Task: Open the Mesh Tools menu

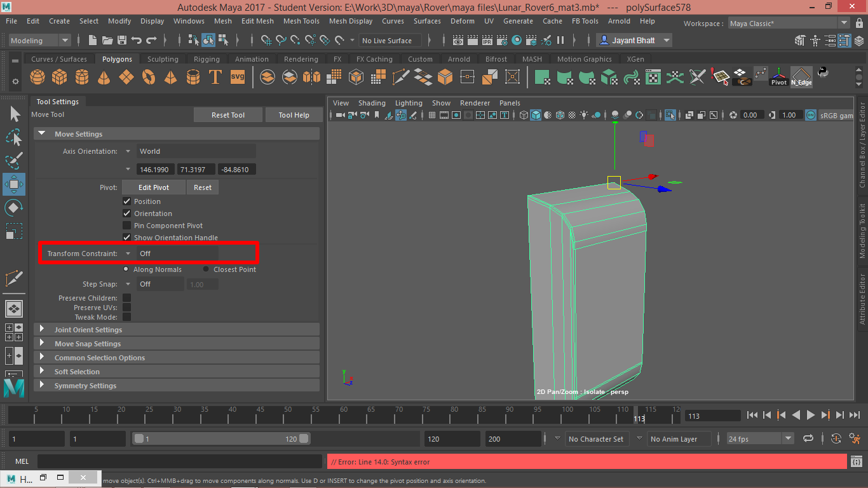Action: (301, 21)
